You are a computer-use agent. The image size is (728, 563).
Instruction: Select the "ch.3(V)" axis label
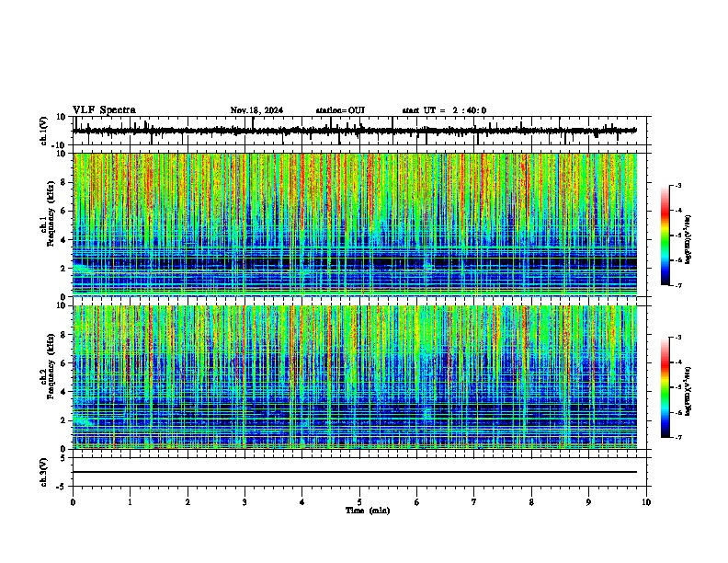click(x=44, y=472)
